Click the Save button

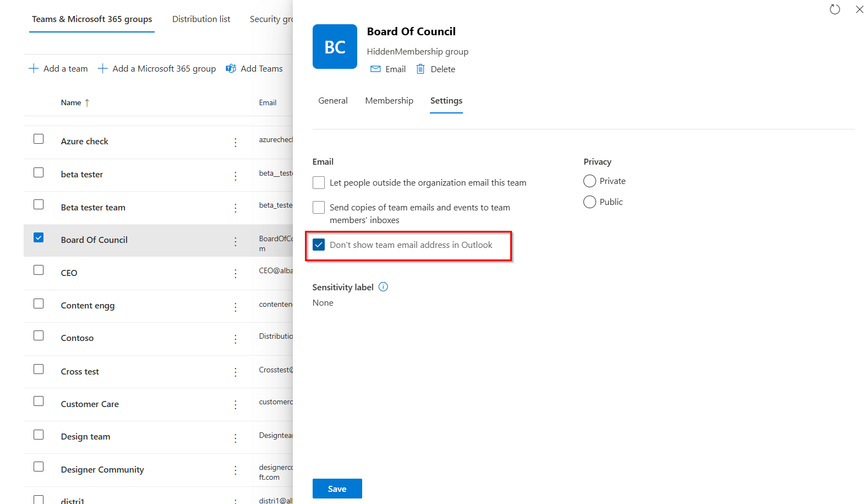(x=337, y=489)
